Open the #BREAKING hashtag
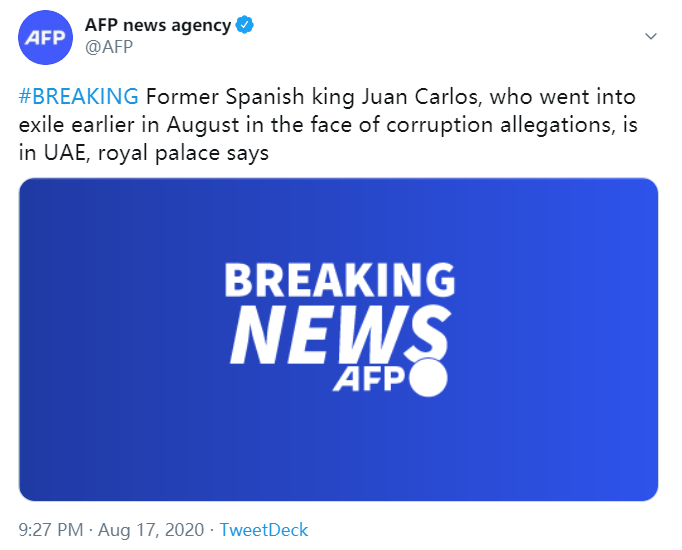682x550 pixels. (x=78, y=97)
